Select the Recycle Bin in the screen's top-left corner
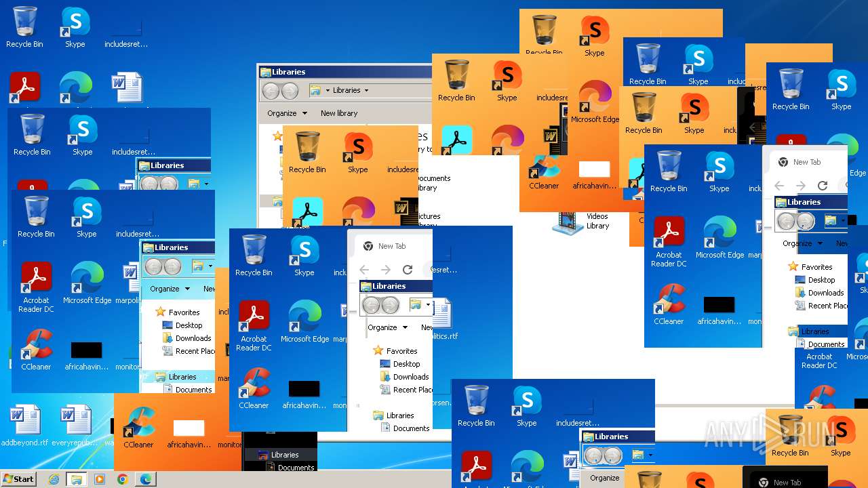Image resolution: width=868 pixels, height=488 pixels. point(24,27)
